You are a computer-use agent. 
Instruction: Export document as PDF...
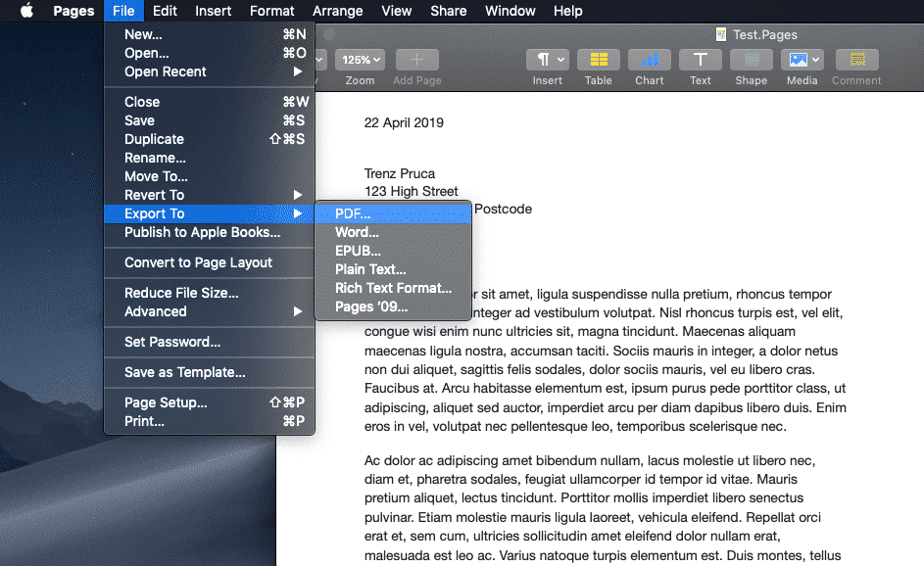[393, 213]
